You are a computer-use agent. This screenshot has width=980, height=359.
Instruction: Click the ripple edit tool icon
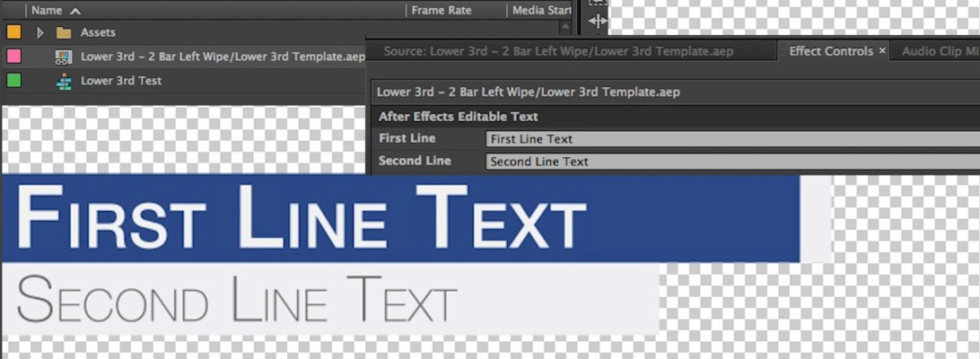coord(599,20)
